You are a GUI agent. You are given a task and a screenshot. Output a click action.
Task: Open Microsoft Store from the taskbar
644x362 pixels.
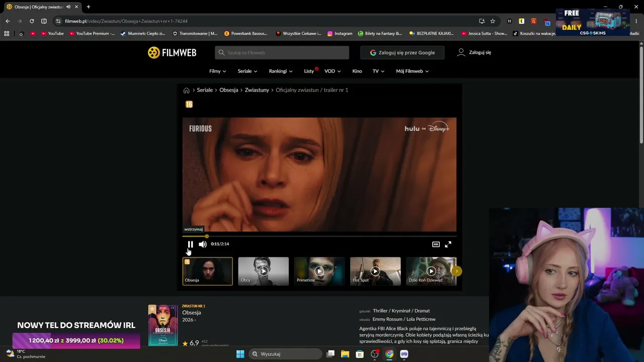[360, 354]
